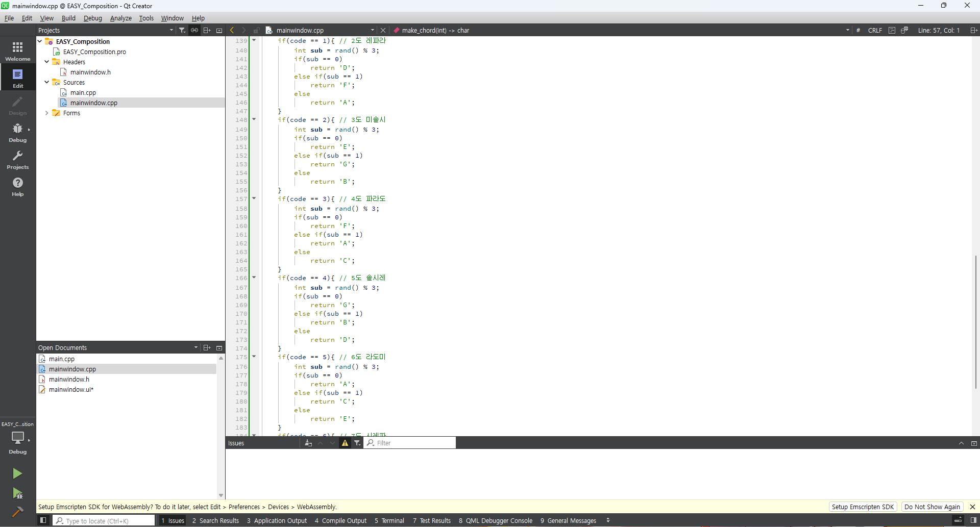
Task: Open the Debug menu
Action: point(93,18)
